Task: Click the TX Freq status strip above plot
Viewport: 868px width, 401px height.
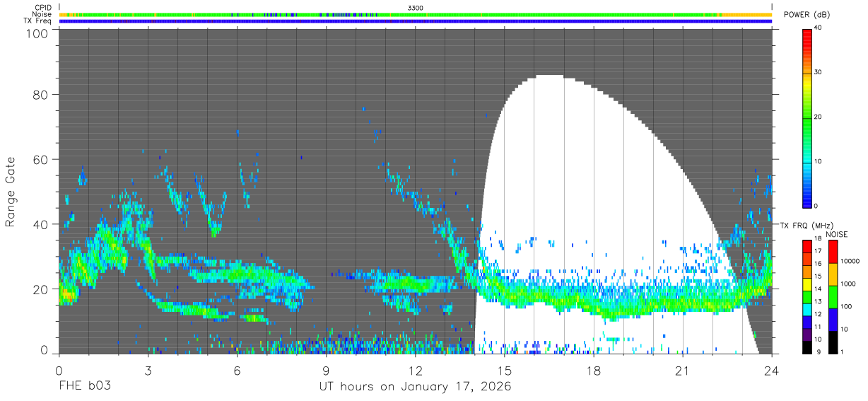Action: (x=415, y=21)
